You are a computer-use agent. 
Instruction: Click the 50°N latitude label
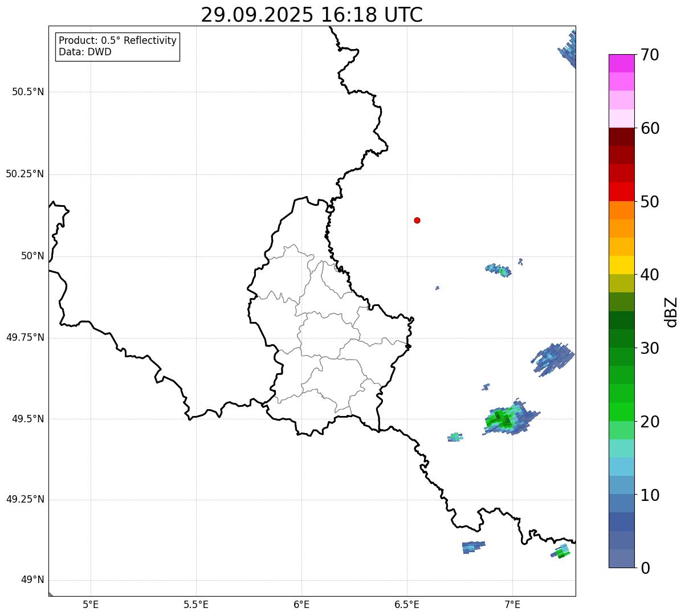coord(32,256)
